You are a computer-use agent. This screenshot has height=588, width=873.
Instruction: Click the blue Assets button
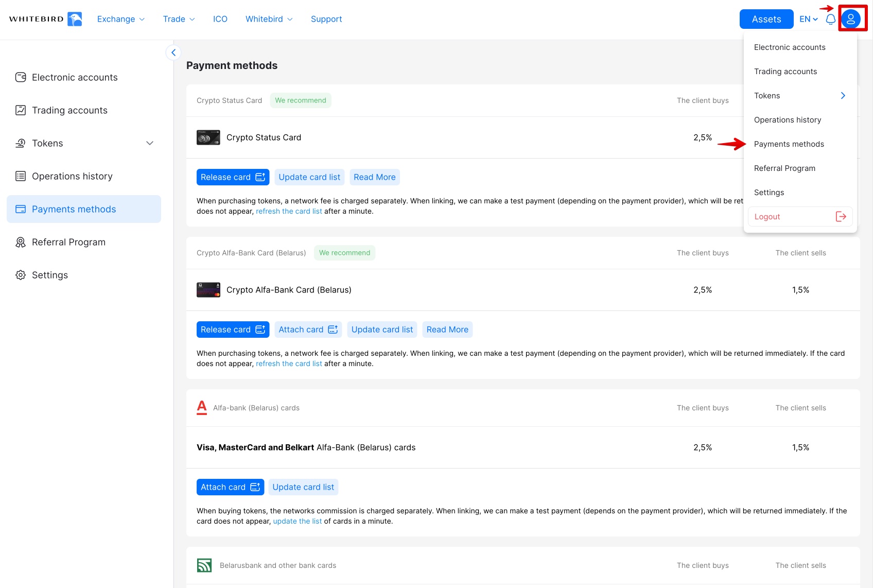[x=766, y=19]
